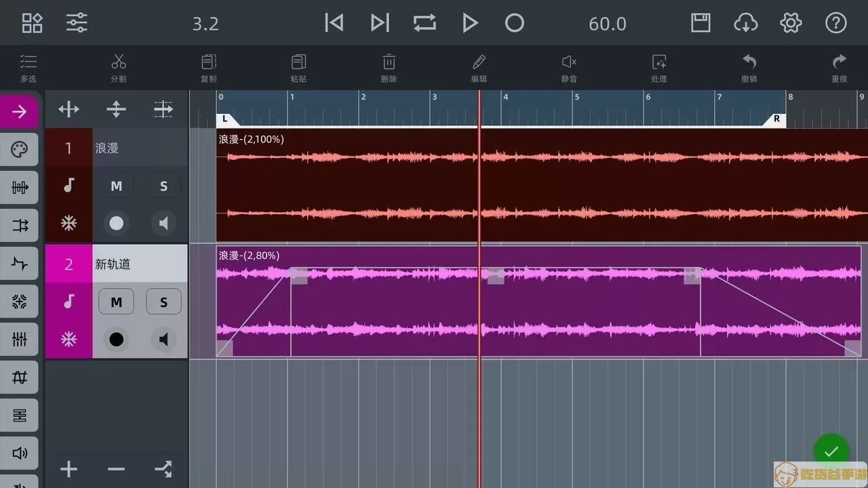Select the left loop locator L
The width and height of the screenshot is (868, 488).
226,119
